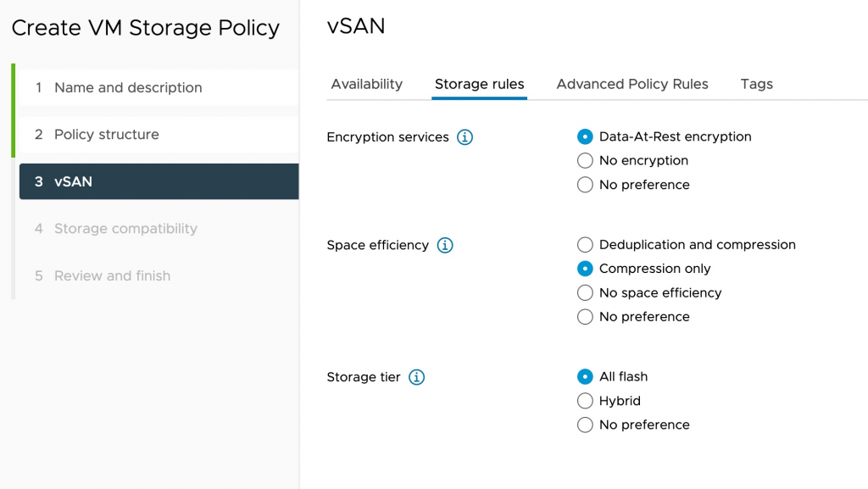Open the Storage rules tab
Screen dimensions: 868x489
click(x=479, y=84)
